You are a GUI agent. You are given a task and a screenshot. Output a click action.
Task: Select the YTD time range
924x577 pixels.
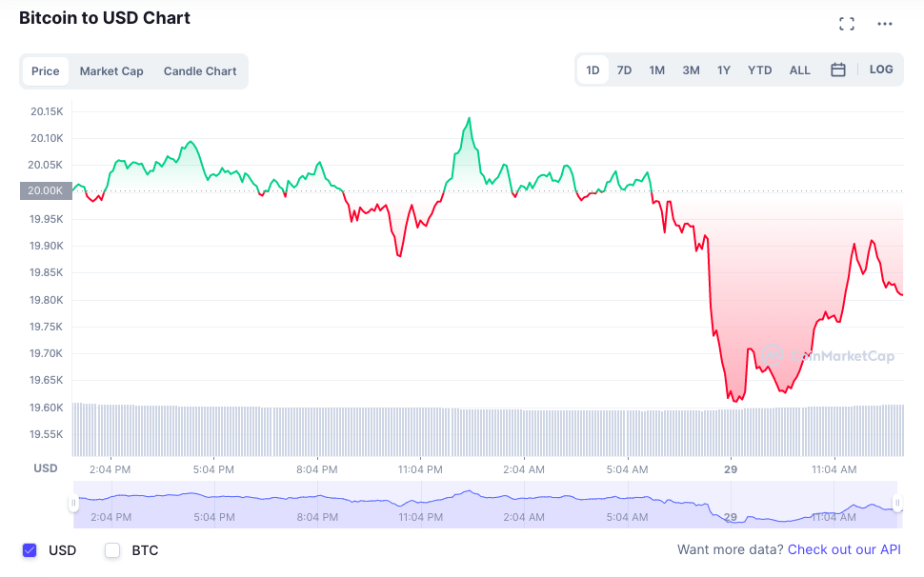pos(759,70)
